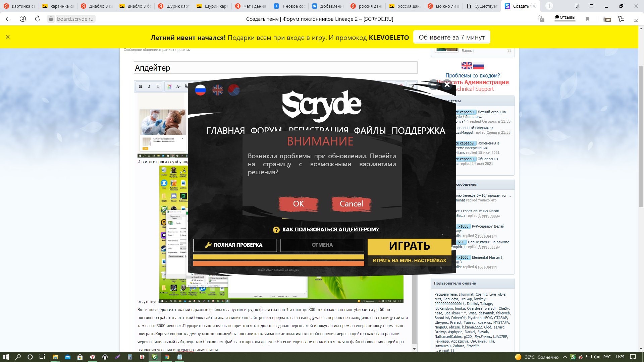Dismiss the yellow event banner
The image size is (644, 362).
tap(8, 37)
